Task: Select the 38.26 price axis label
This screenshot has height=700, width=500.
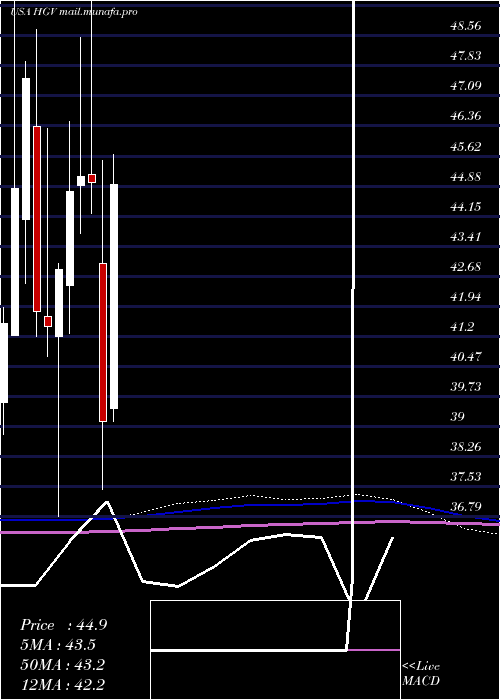Action: (466, 447)
